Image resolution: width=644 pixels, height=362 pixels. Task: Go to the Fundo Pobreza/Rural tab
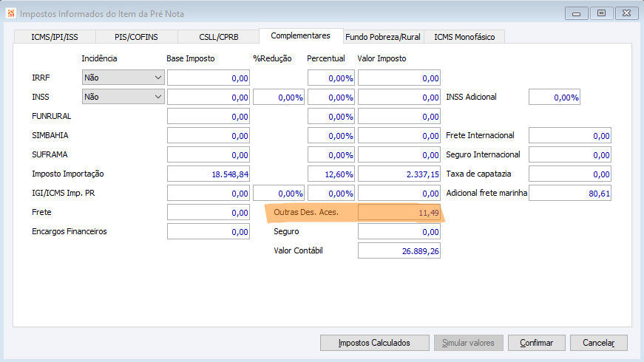click(x=383, y=37)
